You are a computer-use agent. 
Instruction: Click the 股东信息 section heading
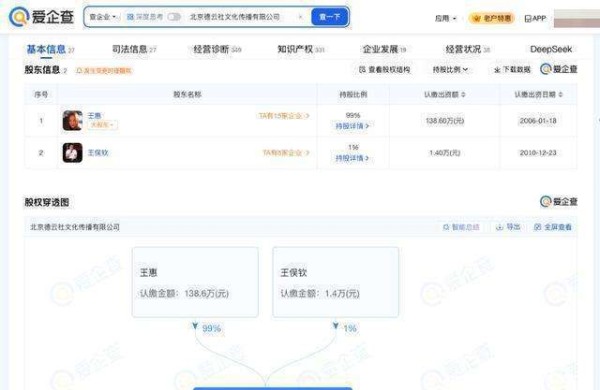point(42,70)
